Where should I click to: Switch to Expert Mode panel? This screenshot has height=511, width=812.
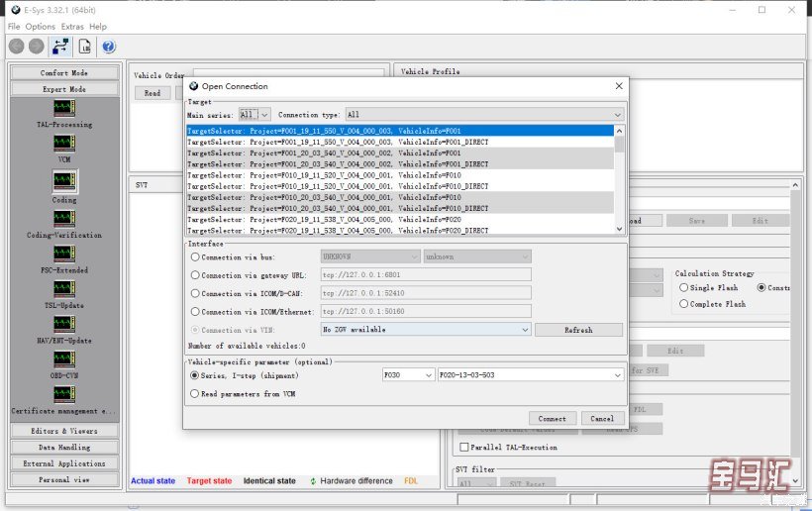[x=64, y=89]
